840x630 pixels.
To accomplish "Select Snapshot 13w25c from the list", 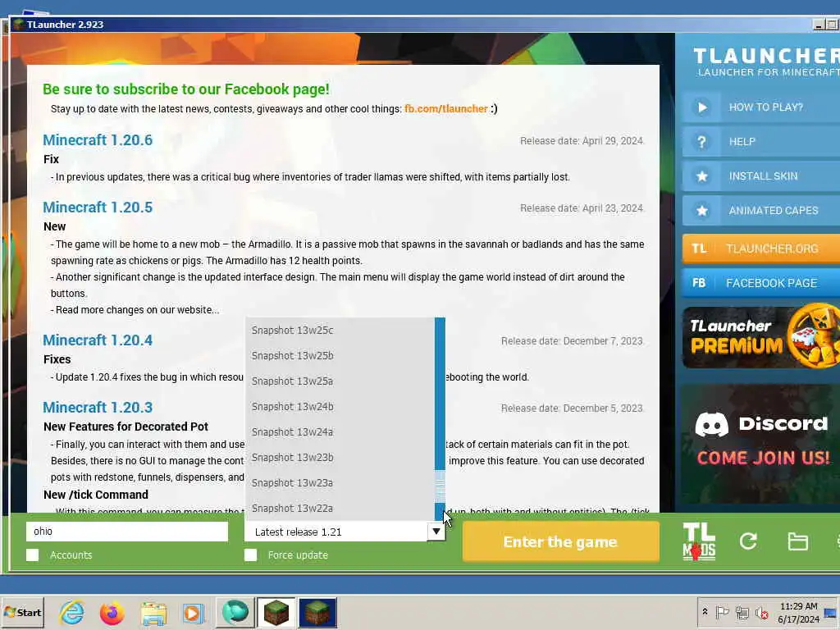I will point(340,331).
